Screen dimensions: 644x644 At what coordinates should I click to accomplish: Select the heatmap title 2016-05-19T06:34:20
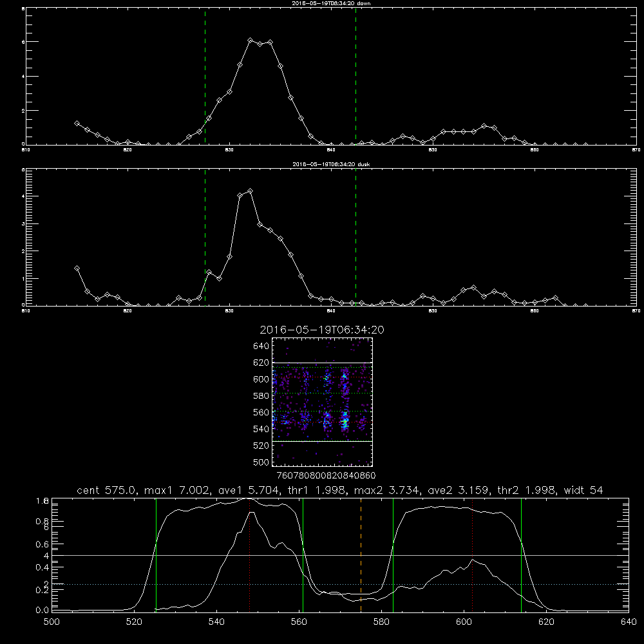322,330
